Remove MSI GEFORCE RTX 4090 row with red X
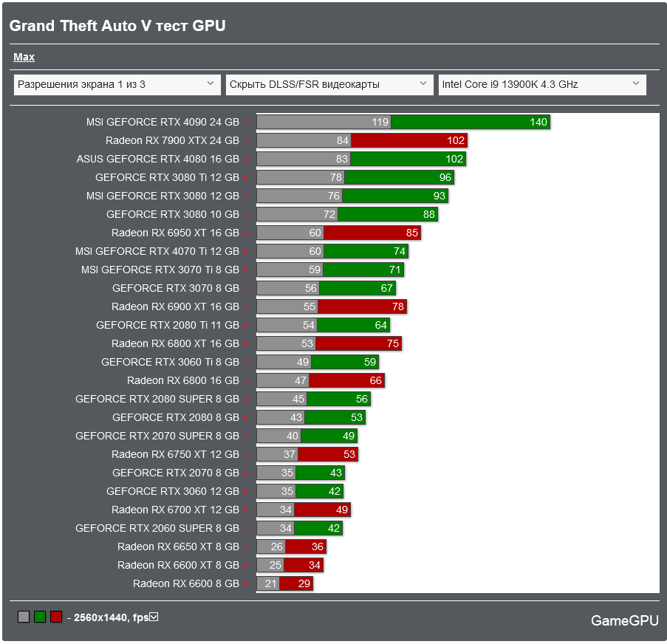The height and width of the screenshot is (644, 667). pyautogui.click(x=246, y=123)
